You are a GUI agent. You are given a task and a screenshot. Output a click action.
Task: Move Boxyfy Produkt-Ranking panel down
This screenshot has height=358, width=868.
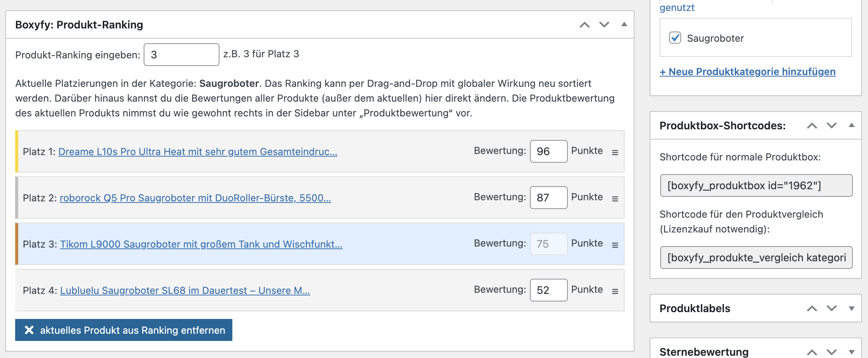pyautogui.click(x=604, y=25)
